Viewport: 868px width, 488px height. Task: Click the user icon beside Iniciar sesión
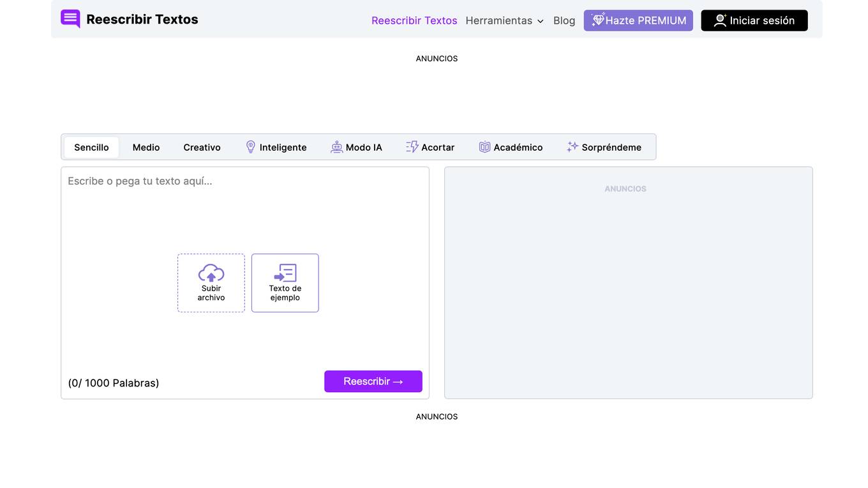click(x=720, y=20)
